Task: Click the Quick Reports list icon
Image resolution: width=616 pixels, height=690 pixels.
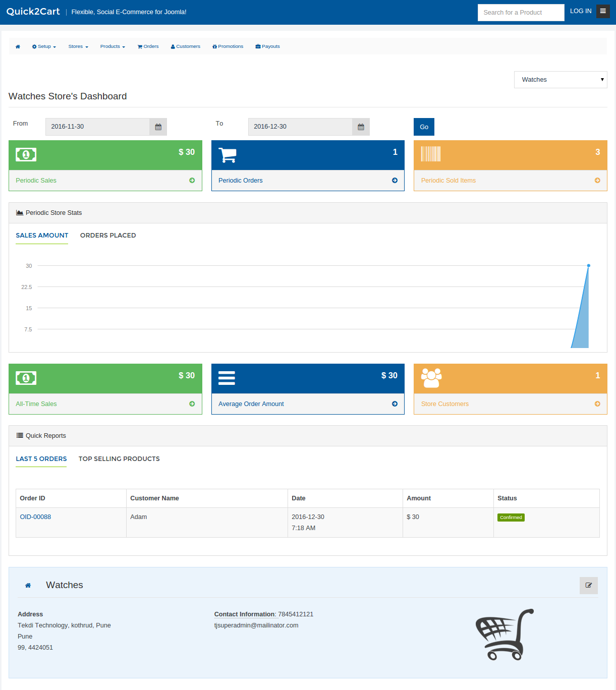Action: pos(20,436)
